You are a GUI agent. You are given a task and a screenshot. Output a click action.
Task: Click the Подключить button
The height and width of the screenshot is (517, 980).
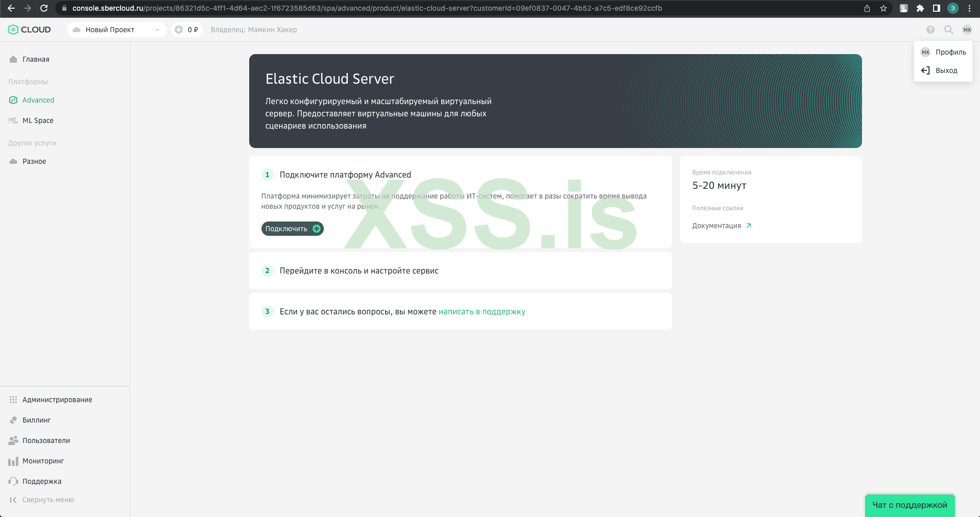click(x=293, y=229)
